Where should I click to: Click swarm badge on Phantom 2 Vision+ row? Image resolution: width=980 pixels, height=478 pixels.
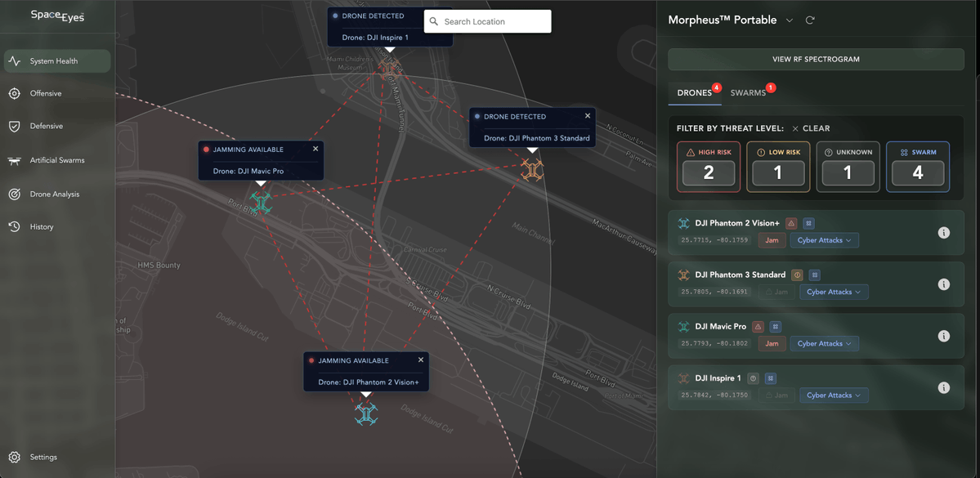point(808,223)
